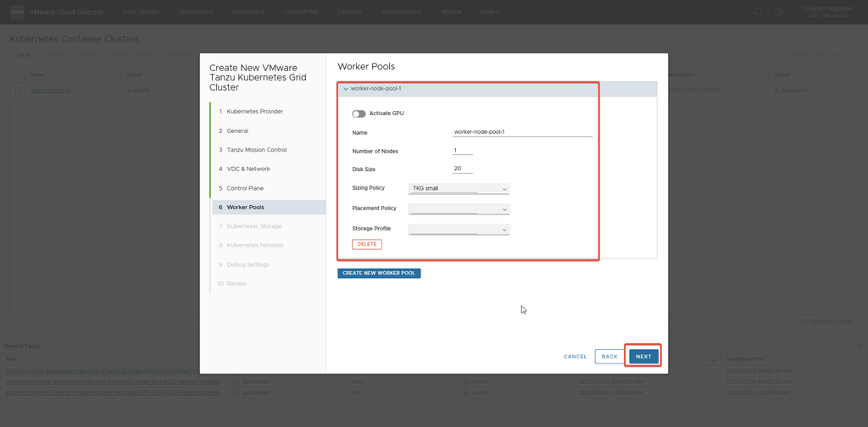868x427 pixels.
Task: Return to the Control Plane step
Action: pos(246,188)
